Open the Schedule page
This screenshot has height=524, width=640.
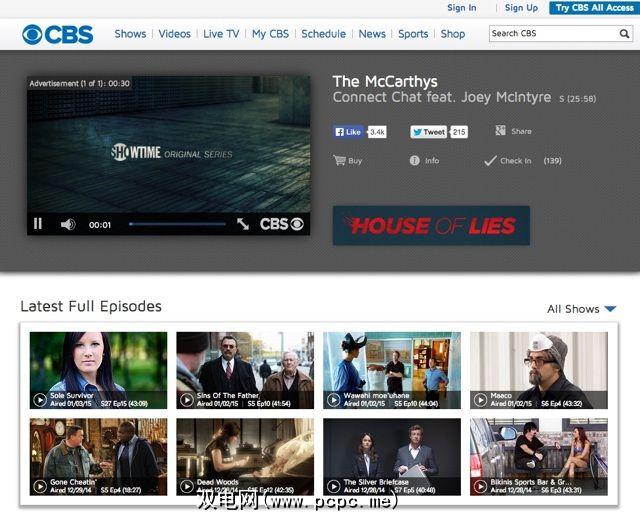[x=323, y=34]
